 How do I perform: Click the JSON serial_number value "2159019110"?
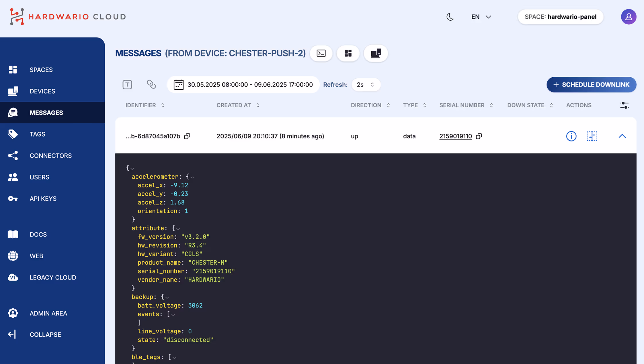click(x=213, y=271)
